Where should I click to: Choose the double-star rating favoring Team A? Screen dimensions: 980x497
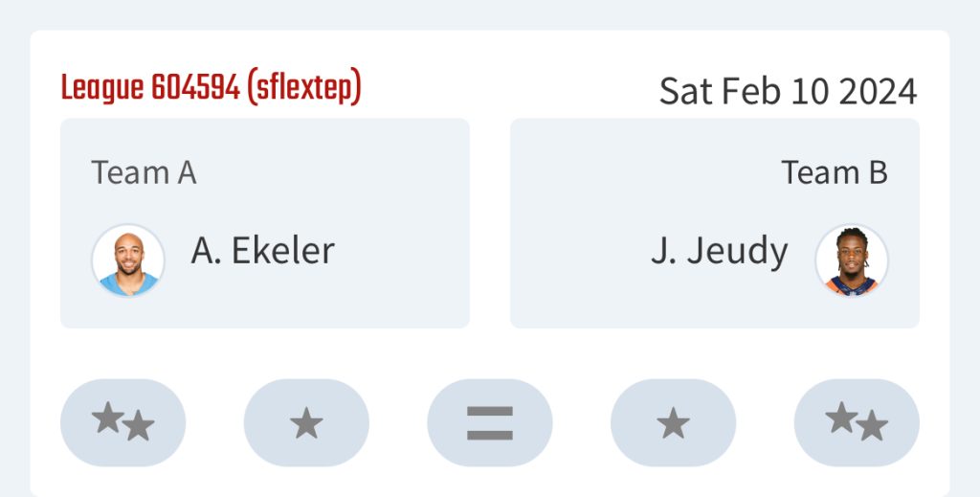(x=122, y=422)
